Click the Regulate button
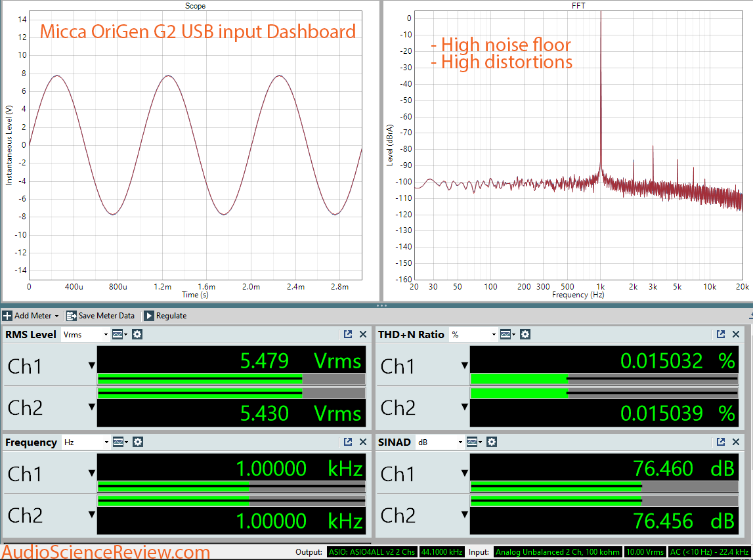 tap(165, 316)
